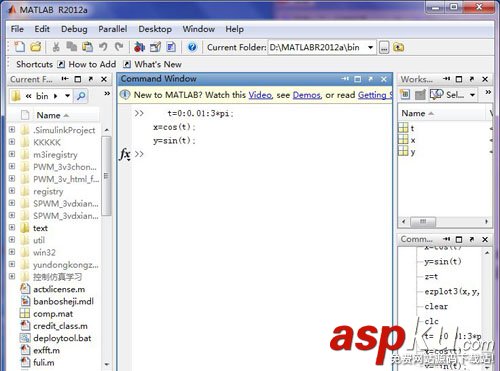500x371 pixels.
Task: Undock the Workspace panel
Action: click(472, 79)
